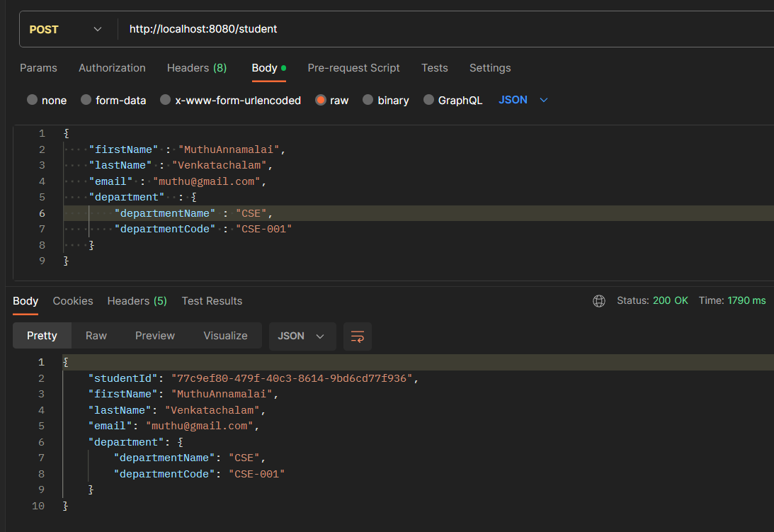Click the 200 OK status text
The width and height of the screenshot is (774, 532).
[671, 300]
